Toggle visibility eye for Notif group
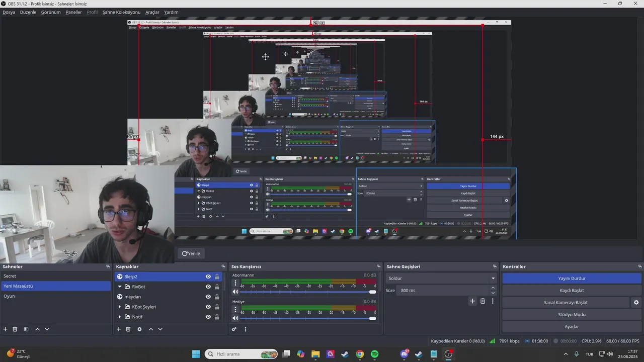The width and height of the screenshot is (644, 362). coord(208,317)
